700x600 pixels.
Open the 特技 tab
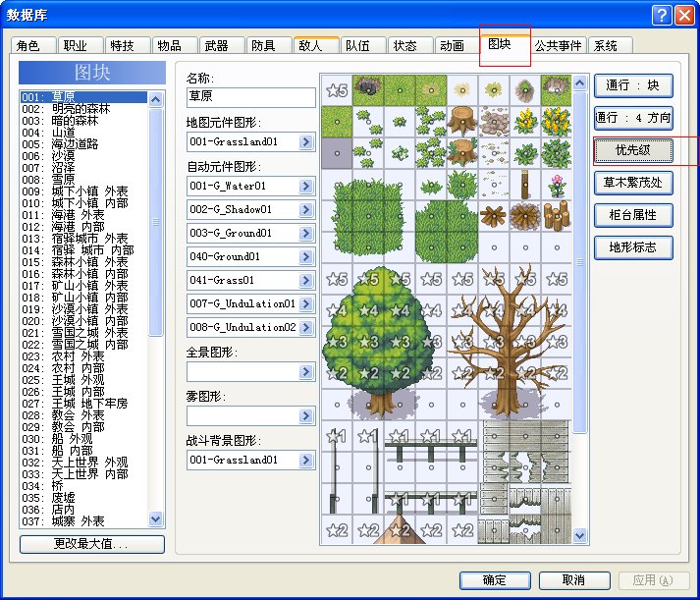[128, 45]
